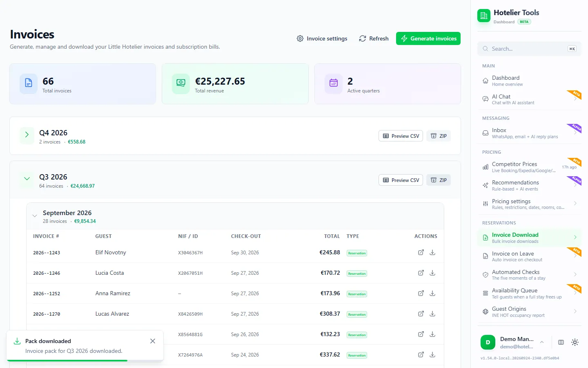Click the active quarters calendar icon
This screenshot has height=368, width=588.
tap(334, 83)
